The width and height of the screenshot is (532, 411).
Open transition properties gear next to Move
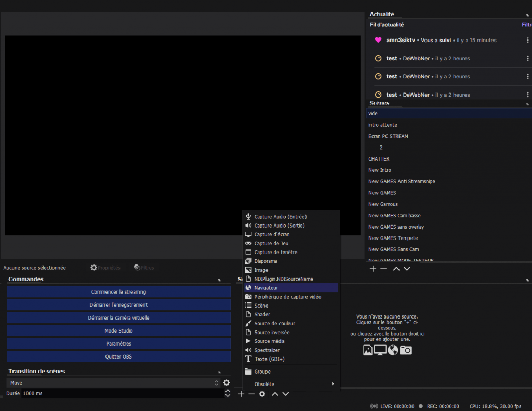point(227,383)
